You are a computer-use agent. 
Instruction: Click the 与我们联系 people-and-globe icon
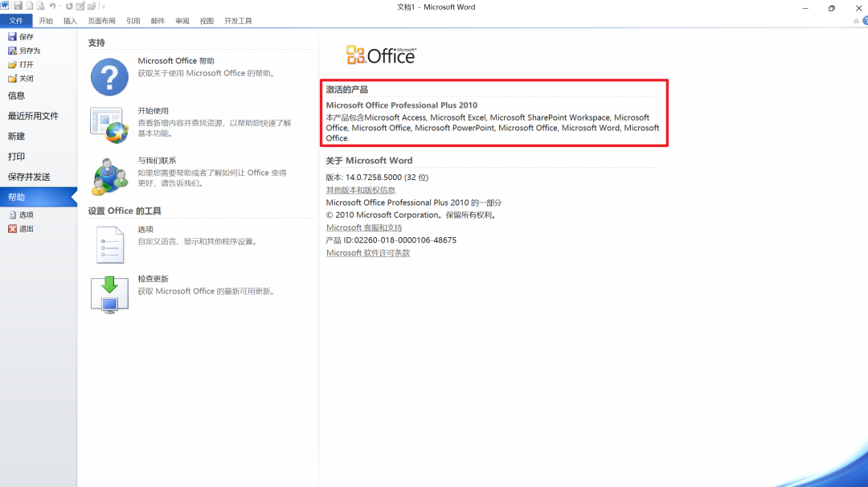(109, 176)
